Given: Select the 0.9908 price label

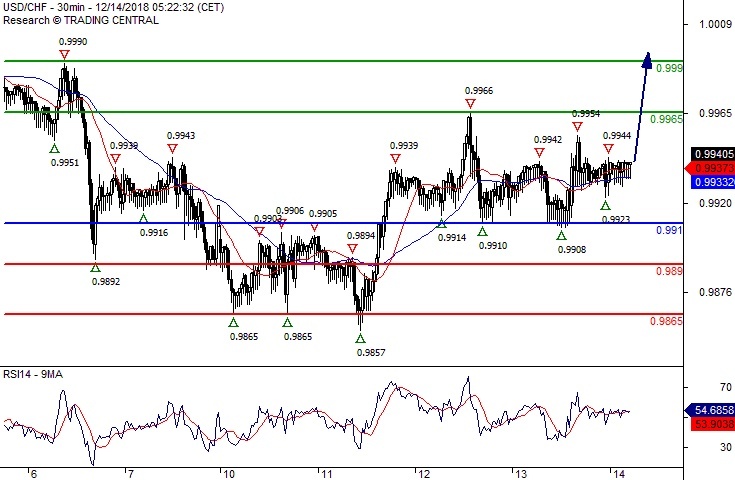Looking at the screenshot, I should [572, 249].
